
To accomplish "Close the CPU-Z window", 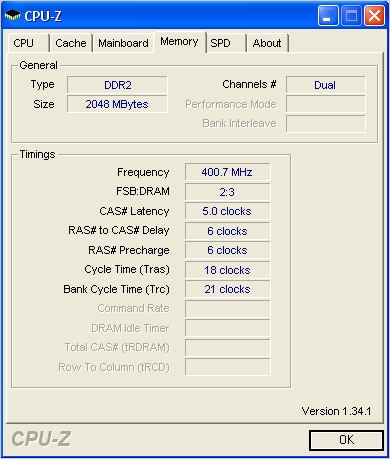I will click(375, 15).
